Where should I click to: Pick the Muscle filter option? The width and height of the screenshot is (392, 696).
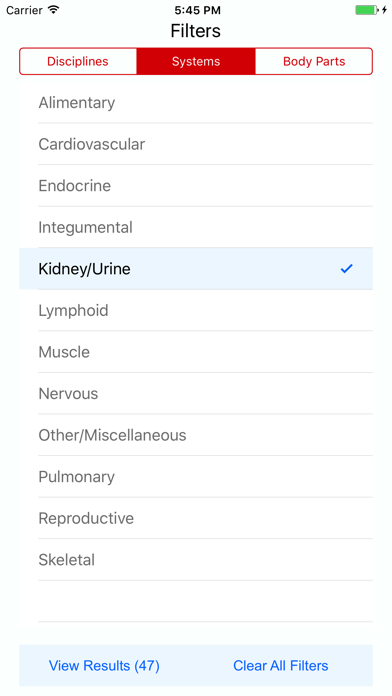[x=196, y=352]
